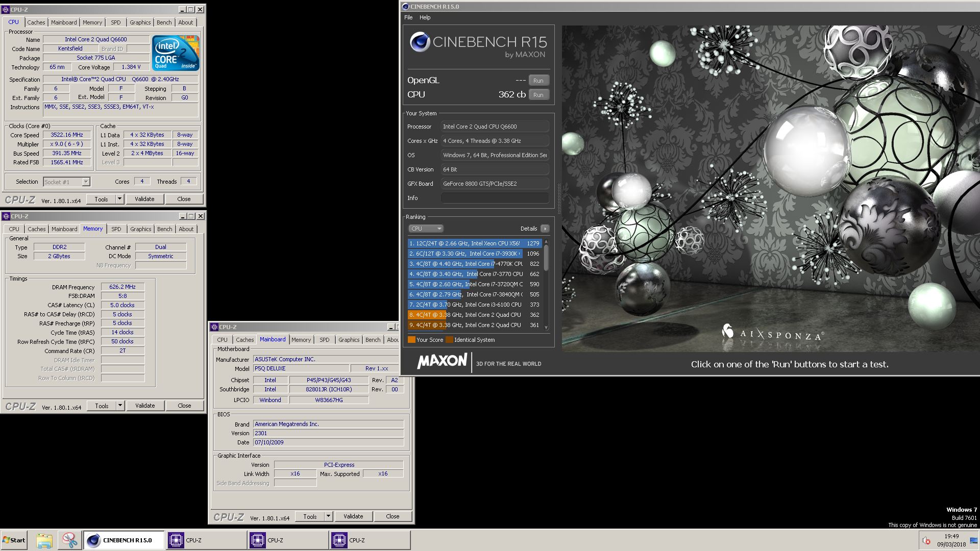
Task: Click the Start button
Action: click(14, 540)
